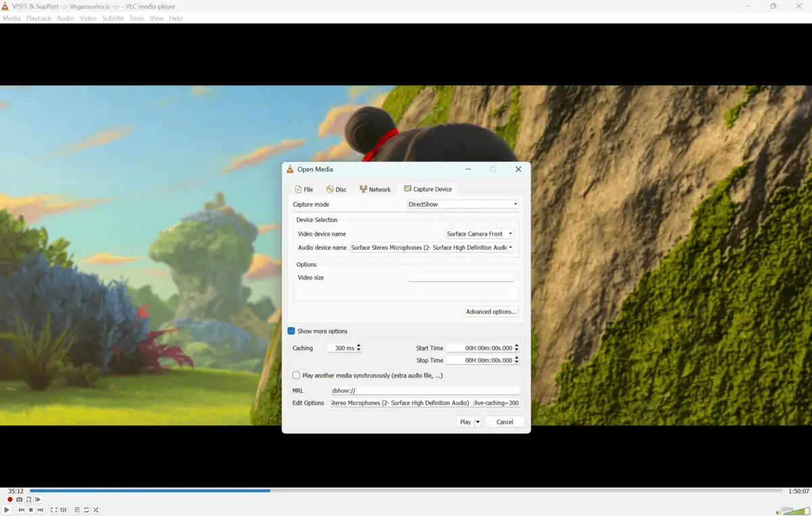Viewport: 812px width, 516px height.
Task: Toggle fullscreen video mode
Action: tap(54, 510)
